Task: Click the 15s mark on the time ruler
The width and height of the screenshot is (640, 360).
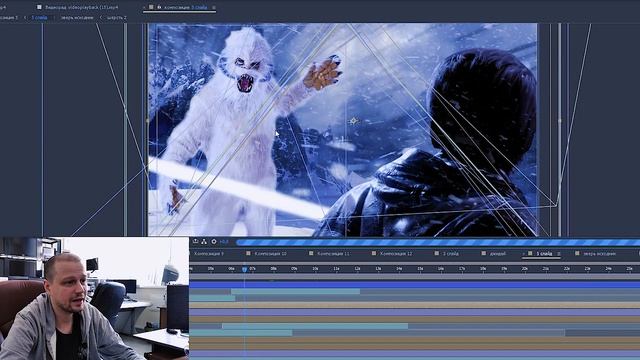Action: pyautogui.click(x=420, y=269)
